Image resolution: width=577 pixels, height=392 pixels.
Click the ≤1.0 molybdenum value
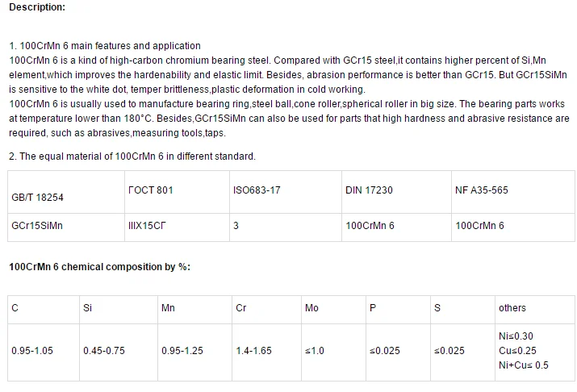point(315,350)
